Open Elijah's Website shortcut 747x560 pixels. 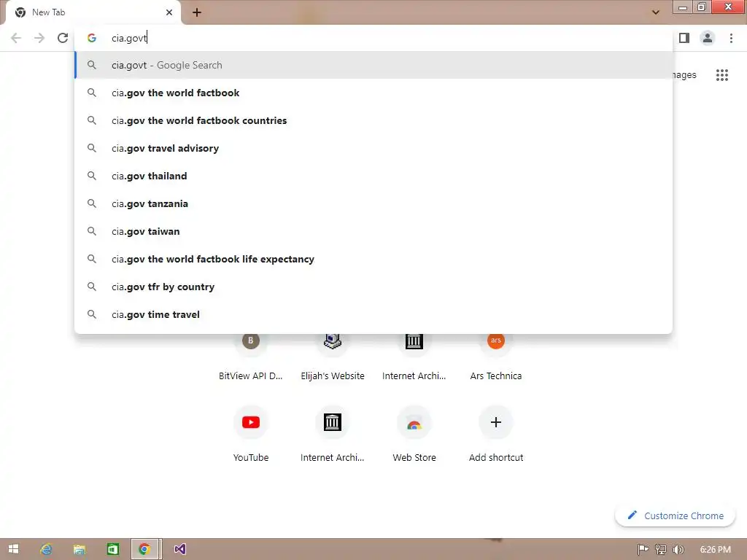[x=333, y=357]
